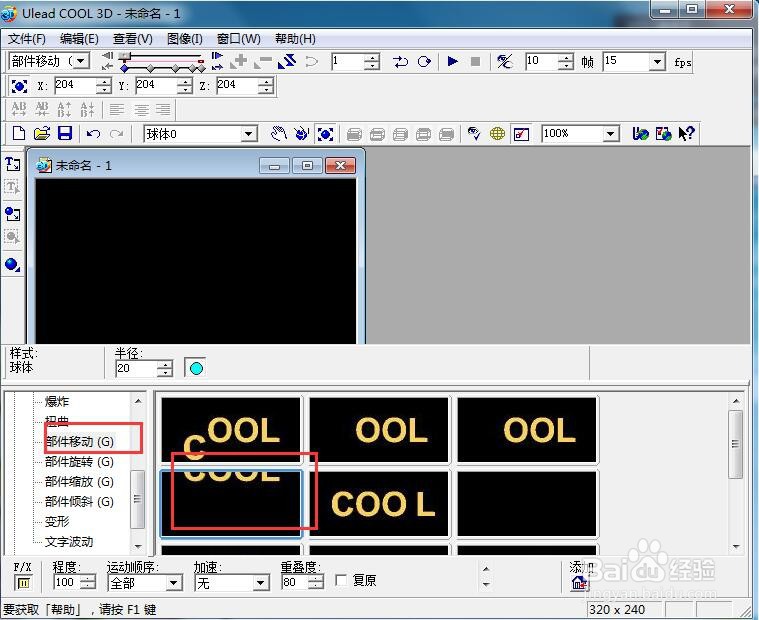Open the 加速 dropdown showing 无
Image resolution: width=759 pixels, height=620 pixels.
pos(261,583)
